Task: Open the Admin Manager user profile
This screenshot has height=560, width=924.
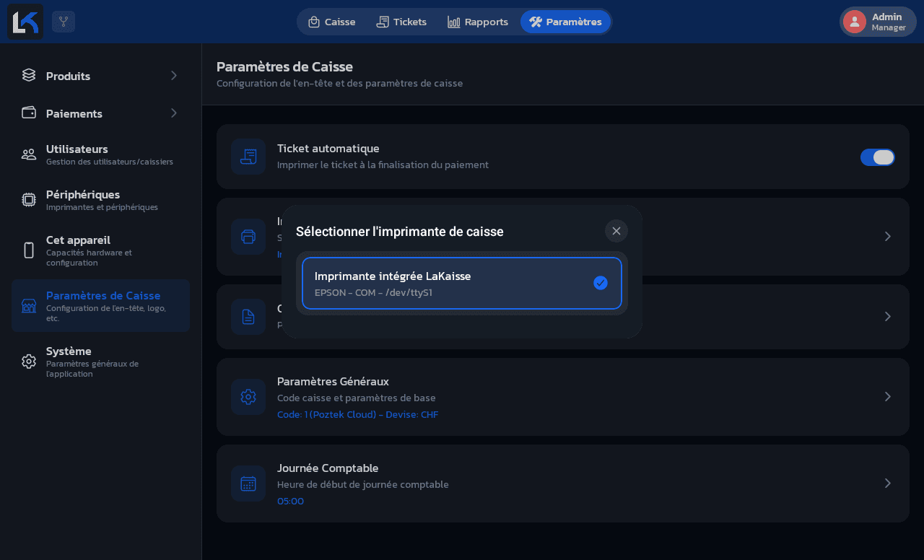Action: pos(878,22)
